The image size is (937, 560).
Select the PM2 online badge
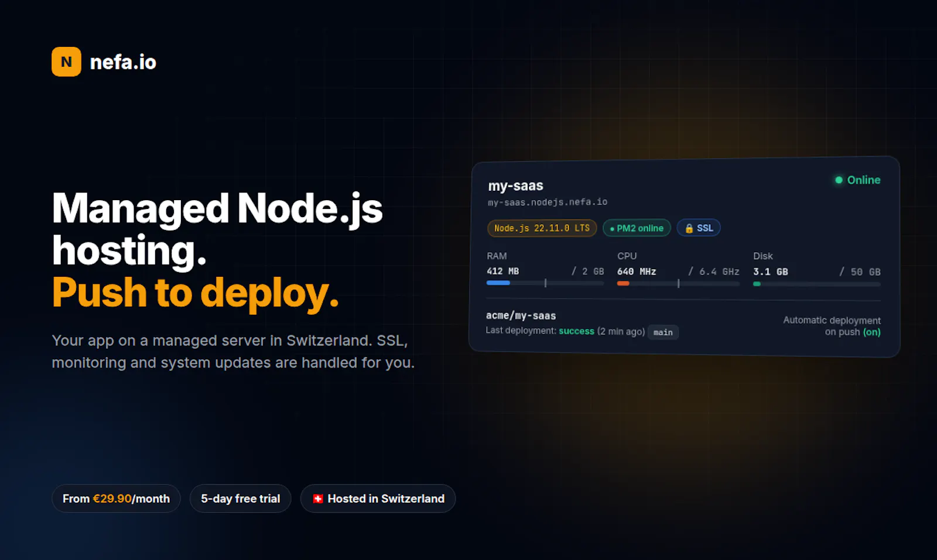[637, 228]
